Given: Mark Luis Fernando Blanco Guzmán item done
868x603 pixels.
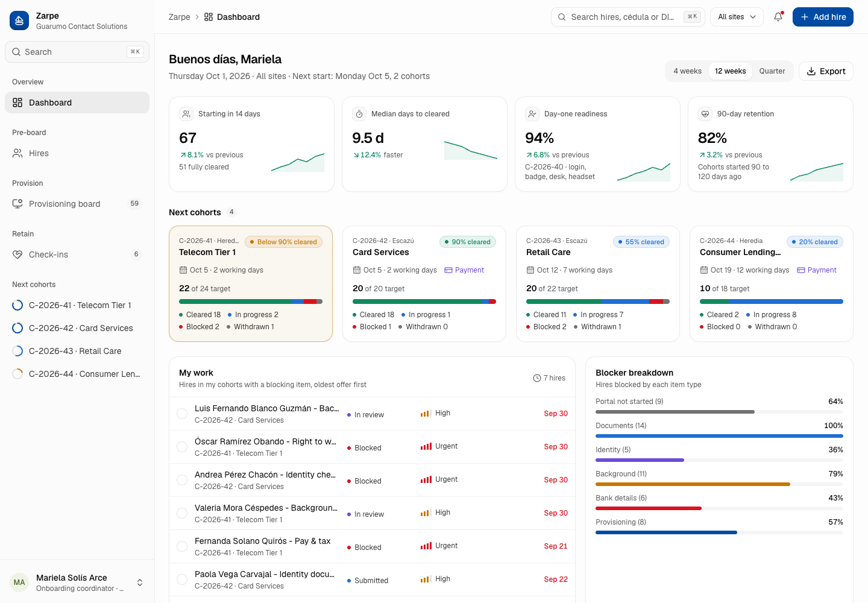Looking at the screenshot, I should (x=182, y=414).
